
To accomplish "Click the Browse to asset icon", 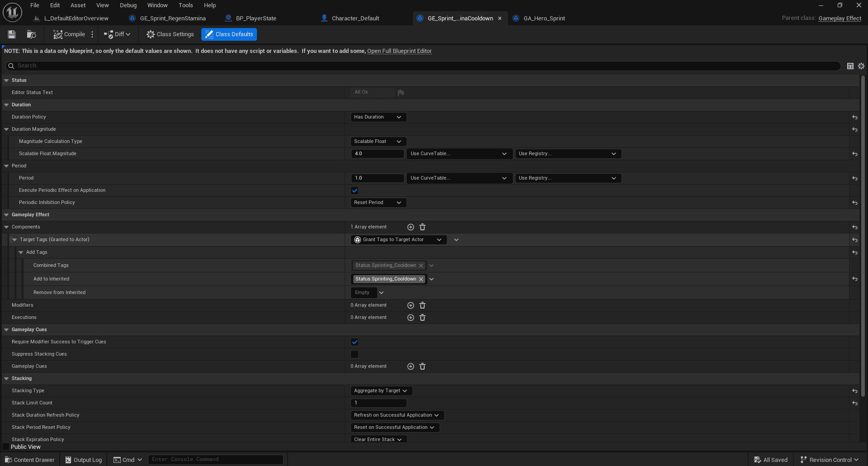I will pyautogui.click(x=31, y=34).
